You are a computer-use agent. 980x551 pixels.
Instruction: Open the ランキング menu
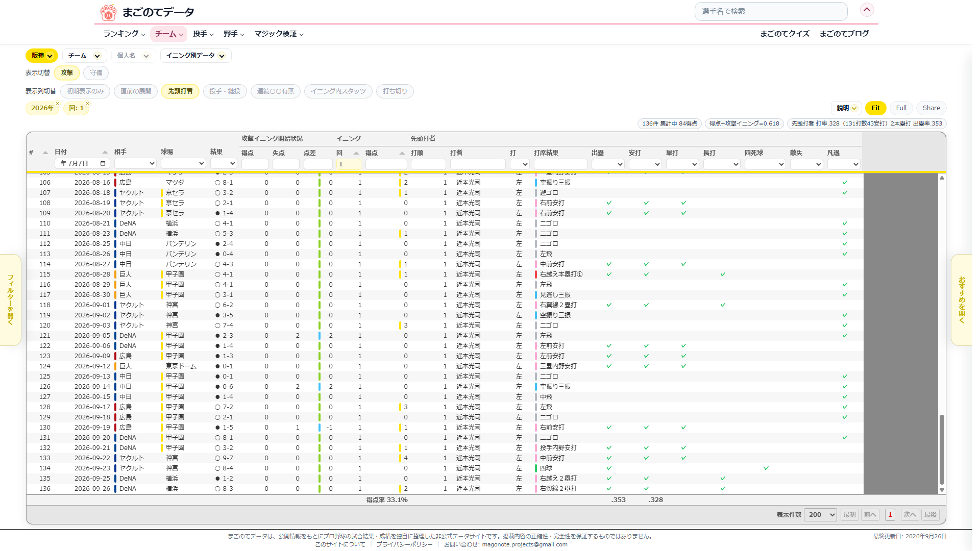click(124, 34)
